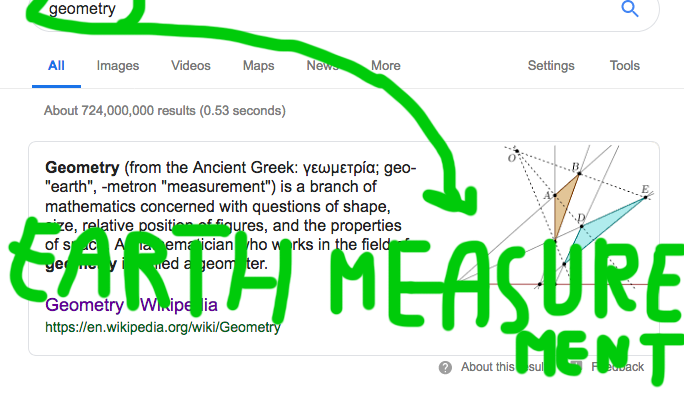Expand the More menu
Screen dimensions: 684x397
386,65
